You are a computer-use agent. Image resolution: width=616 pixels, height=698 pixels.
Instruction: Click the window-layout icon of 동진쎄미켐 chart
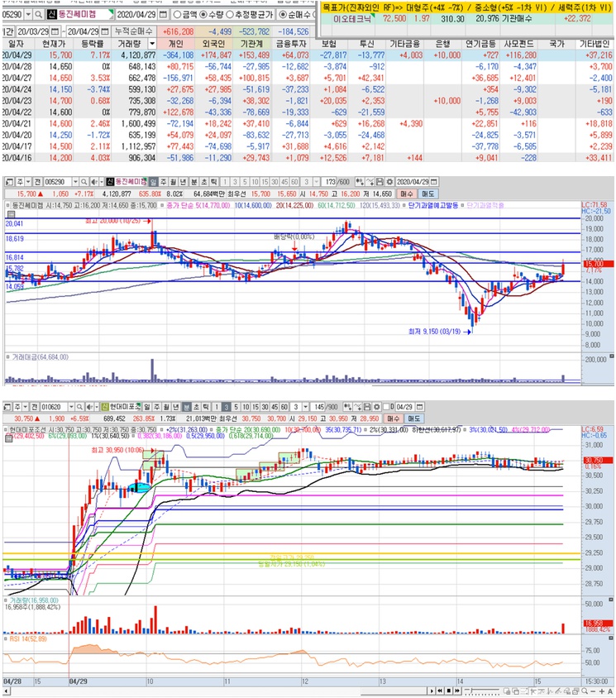[x=9, y=182]
